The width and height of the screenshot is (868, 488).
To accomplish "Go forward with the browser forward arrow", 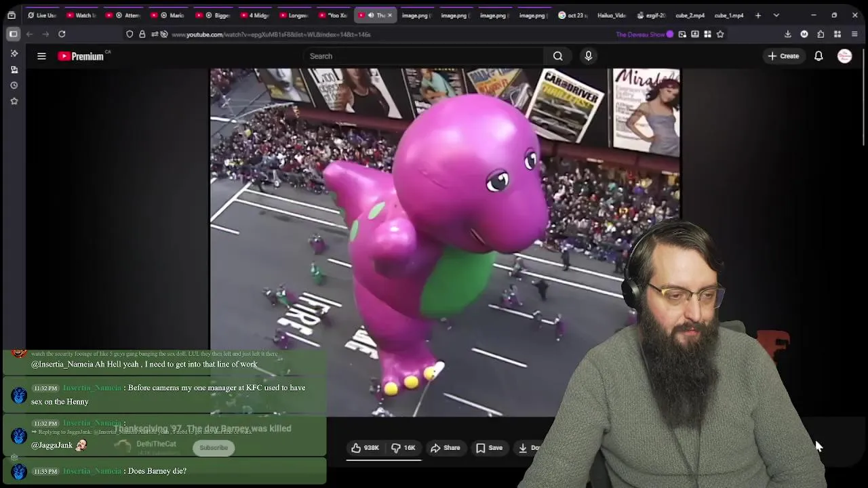I will (45, 34).
